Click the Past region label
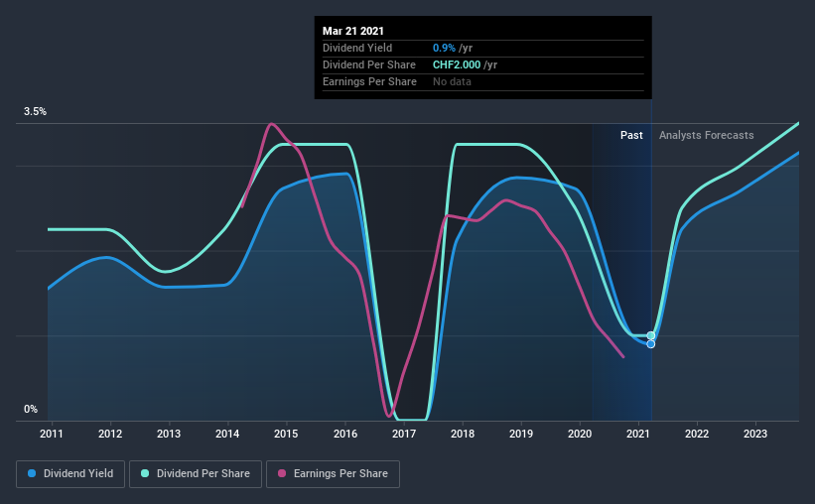Viewport: 815px width, 504px height. (x=631, y=135)
